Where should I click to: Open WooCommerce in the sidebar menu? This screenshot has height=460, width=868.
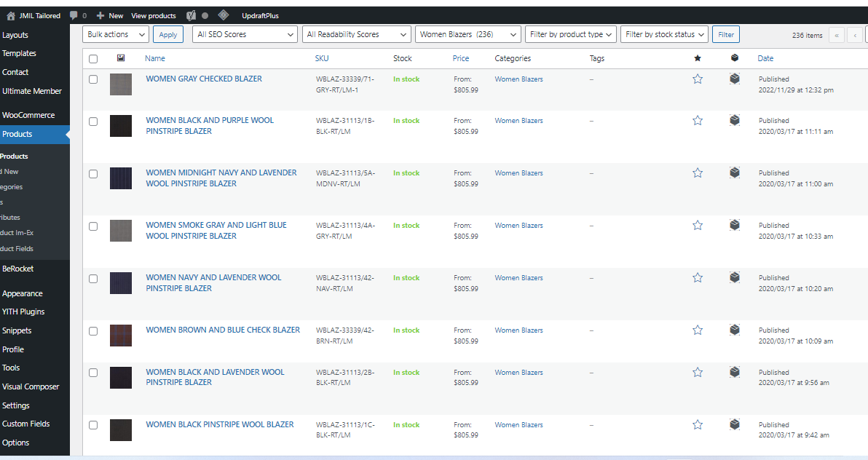[x=28, y=115]
